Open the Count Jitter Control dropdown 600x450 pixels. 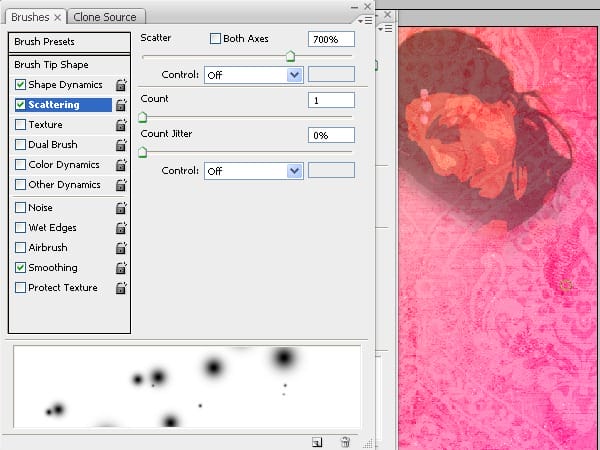254,171
